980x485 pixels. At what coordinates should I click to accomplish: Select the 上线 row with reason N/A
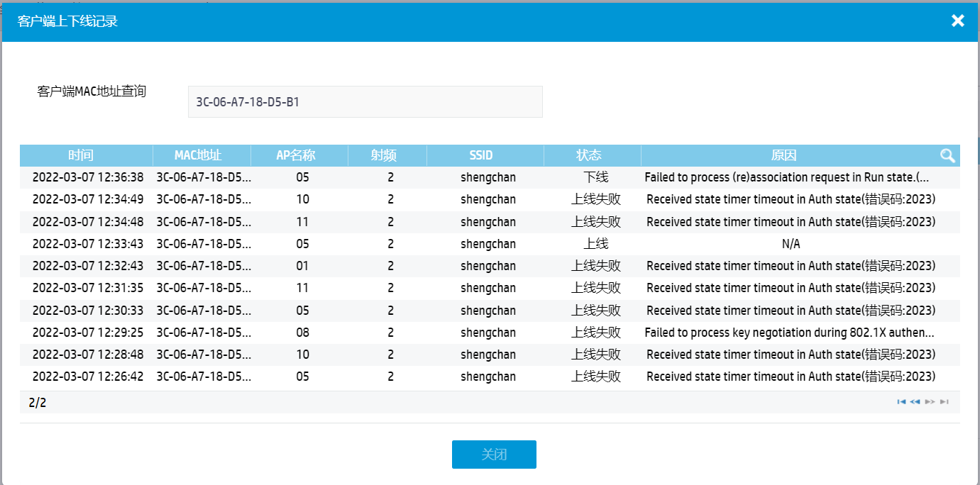(490, 244)
